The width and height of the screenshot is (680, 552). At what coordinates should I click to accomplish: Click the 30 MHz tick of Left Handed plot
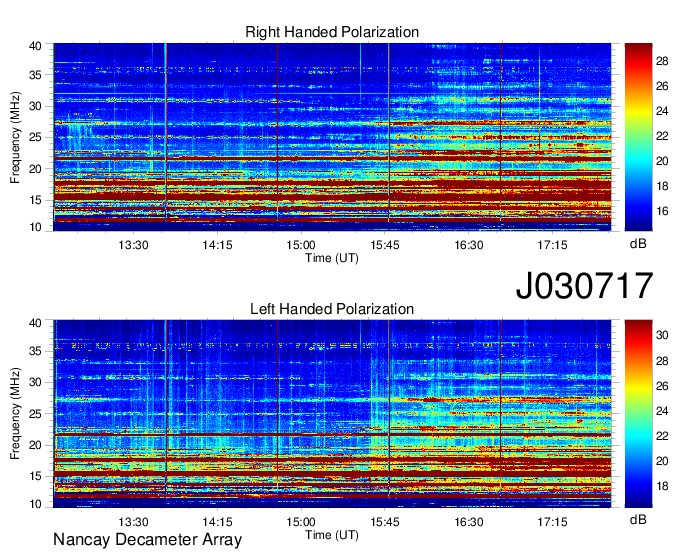(x=35, y=382)
